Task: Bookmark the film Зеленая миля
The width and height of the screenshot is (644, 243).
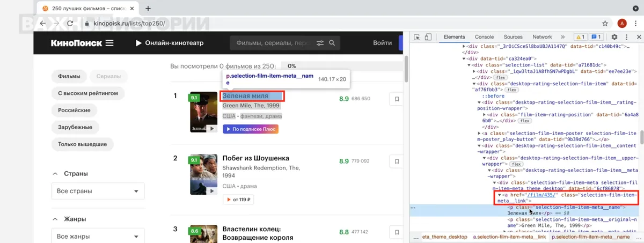Action: coord(397,99)
